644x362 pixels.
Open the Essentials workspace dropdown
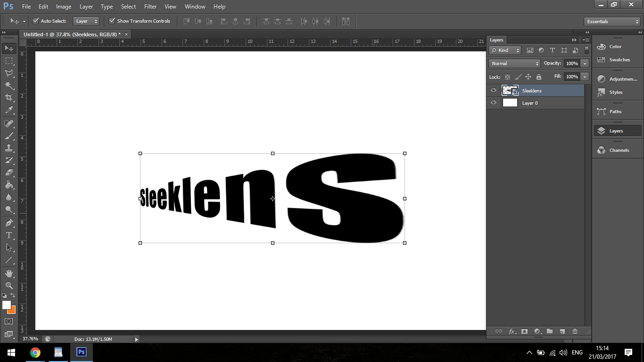click(x=611, y=21)
